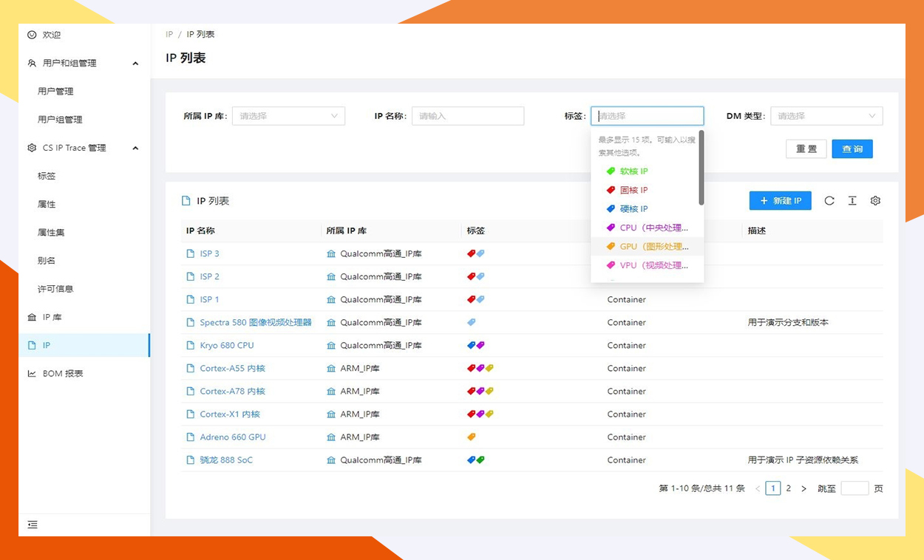Click the file icon beside Kryo 680 CPU
This screenshot has width=924, height=560.
[190, 345]
